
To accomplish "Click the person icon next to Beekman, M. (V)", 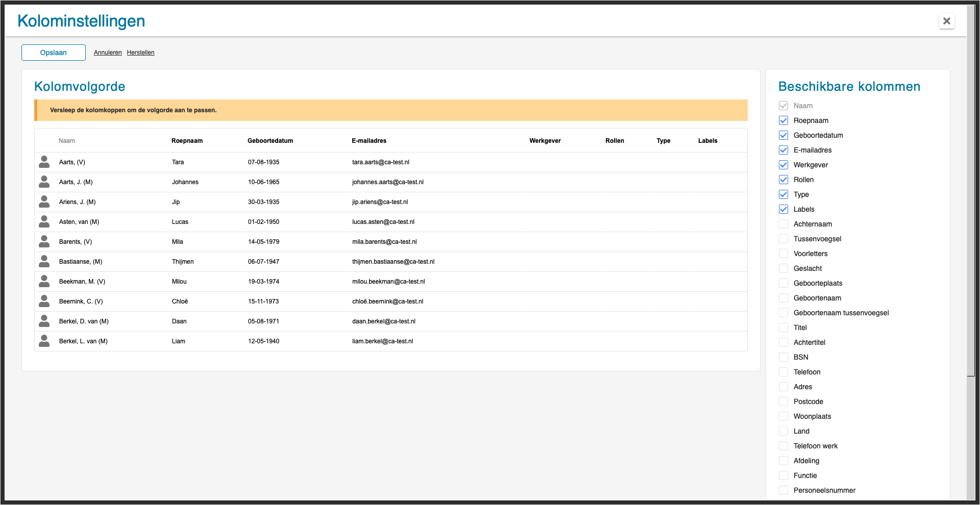I will 44,282.
